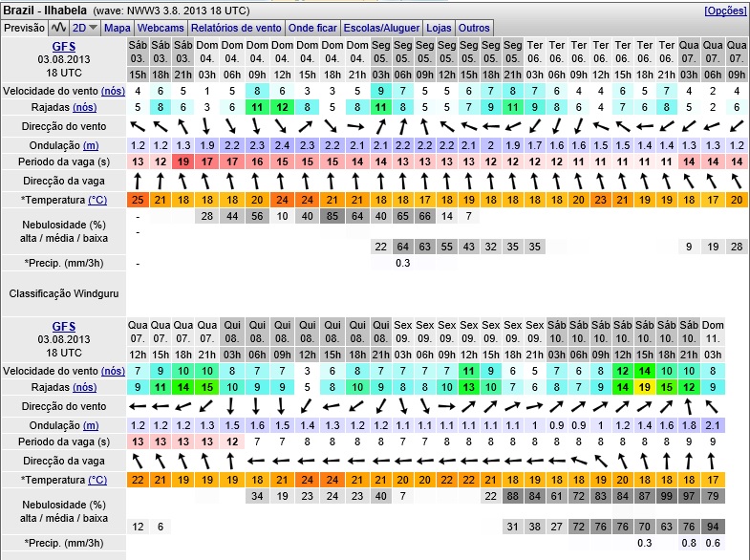Viewport: 750px width, 560px height.
Task: Click wave direction arrow under Sáb 10. 06h
Action: (579, 461)
